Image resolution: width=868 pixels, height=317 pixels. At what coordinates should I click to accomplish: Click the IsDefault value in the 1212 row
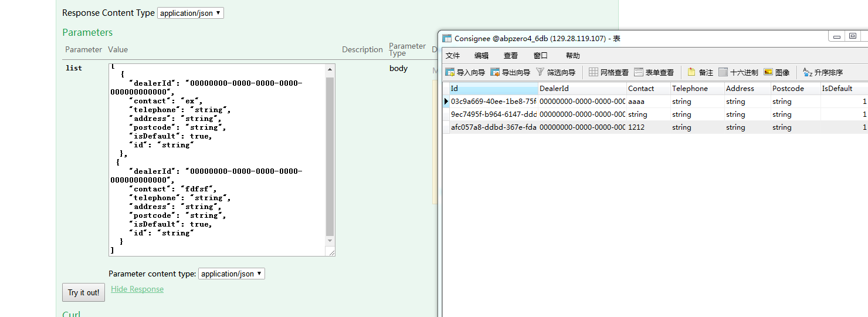point(844,127)
